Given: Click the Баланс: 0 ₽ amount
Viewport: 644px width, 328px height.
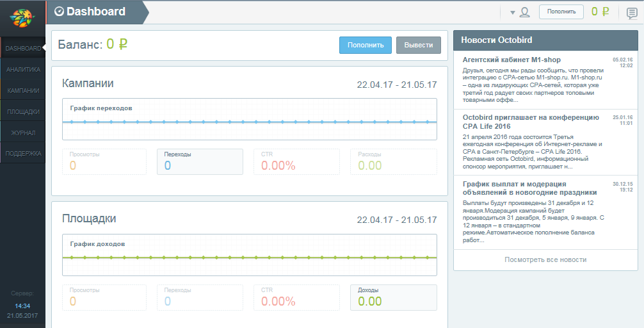Looking at the screenshot, I should coord(117,44).
